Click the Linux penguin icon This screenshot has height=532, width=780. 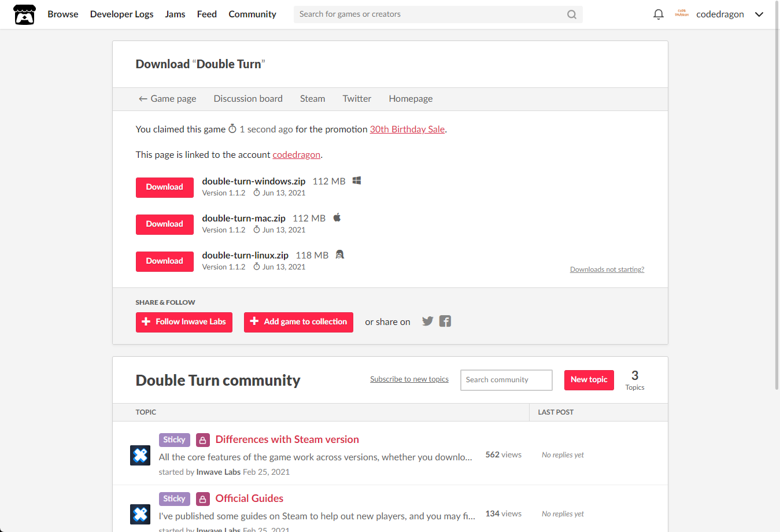pyautogui.click(x=340, y=254)
